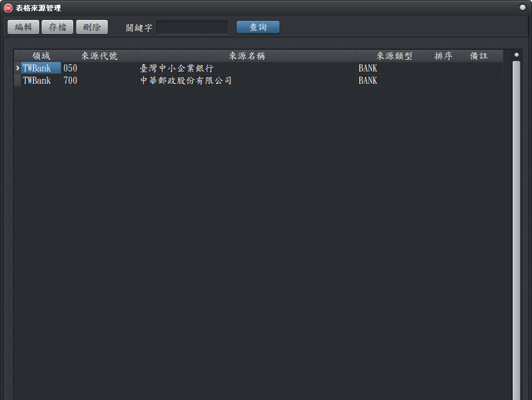Viewport: 532px width, 400px height.
Task: Select the BANK type cell in row 700
Action: point(394,81)
